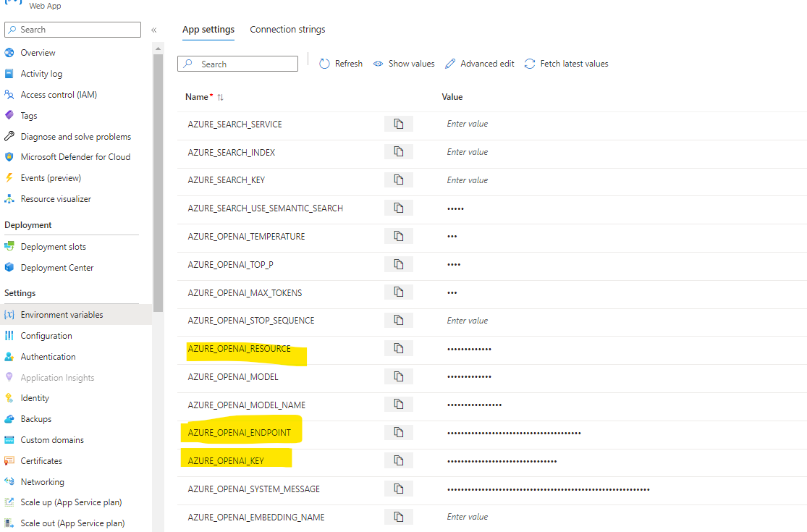Click the AZURE_OPENAI_SYSTEM_MESSAGE name
The width and height of the screenshot is (807, 532).
(254, 489)
